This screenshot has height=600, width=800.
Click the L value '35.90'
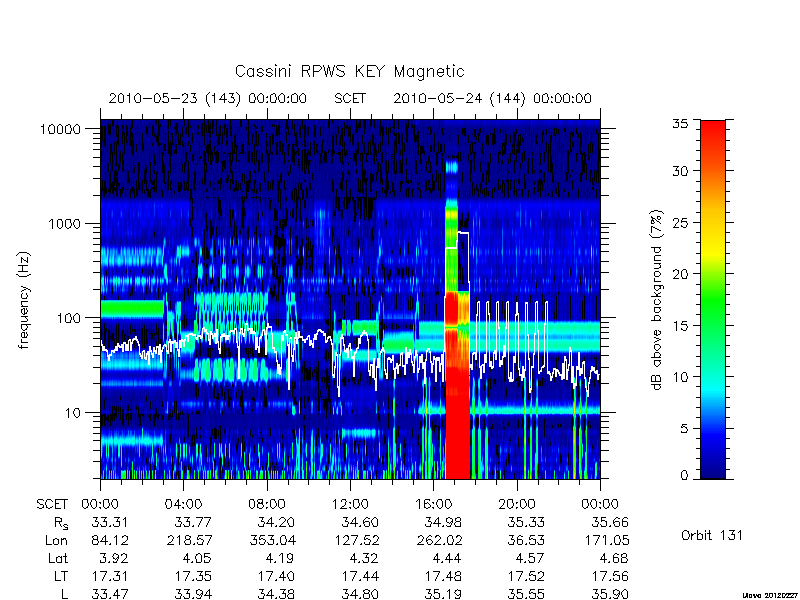click(610, 594)
